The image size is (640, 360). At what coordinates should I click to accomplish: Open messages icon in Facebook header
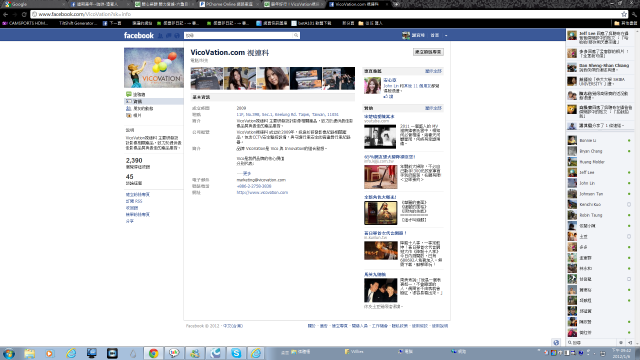pos(169,36)
